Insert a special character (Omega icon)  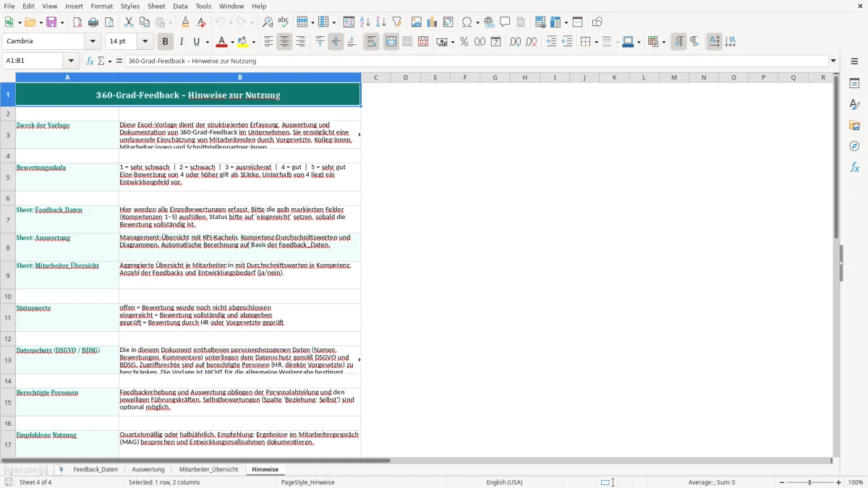pos(467,22)
